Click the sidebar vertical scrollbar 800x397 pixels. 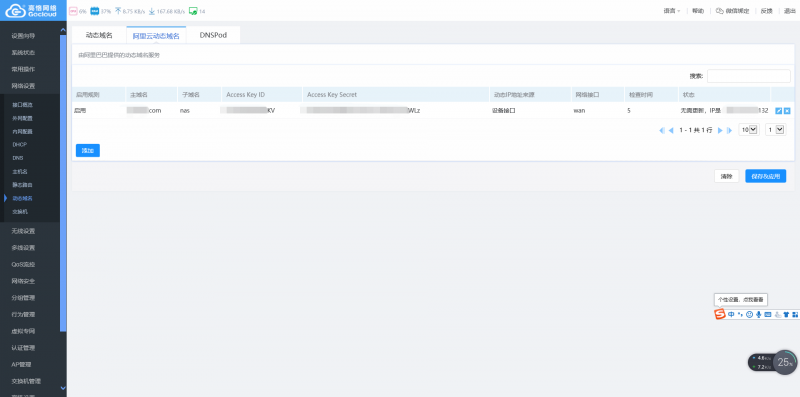click(63, 184)
